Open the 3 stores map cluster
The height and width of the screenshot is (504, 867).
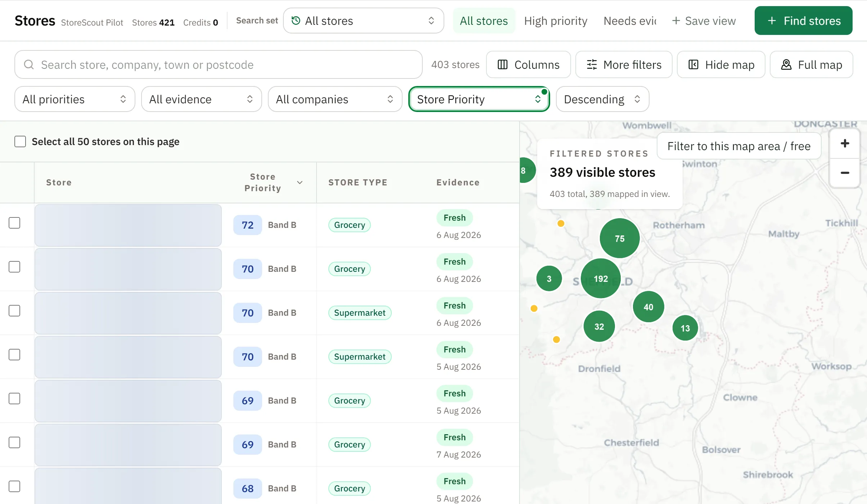549,278
